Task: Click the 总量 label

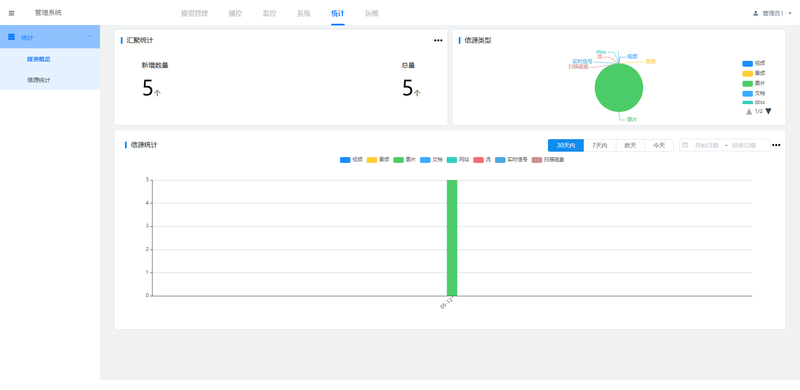Action: (x=408, y=65)
